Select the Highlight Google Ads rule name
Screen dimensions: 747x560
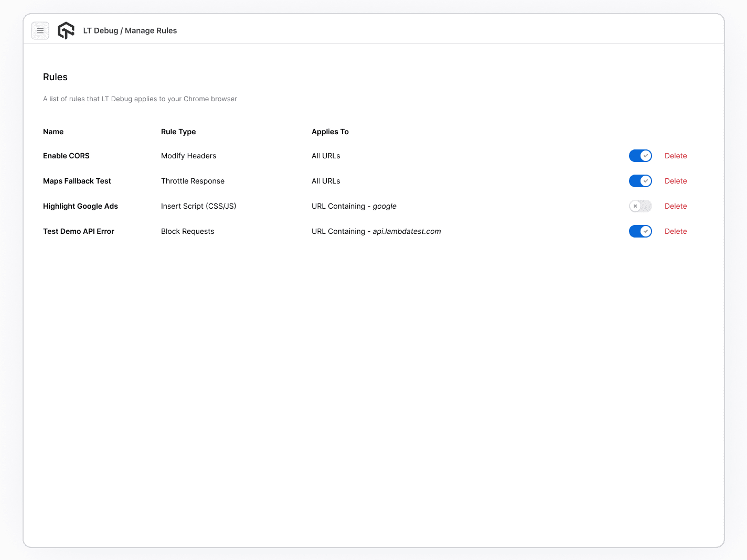[x=80, y=206]
